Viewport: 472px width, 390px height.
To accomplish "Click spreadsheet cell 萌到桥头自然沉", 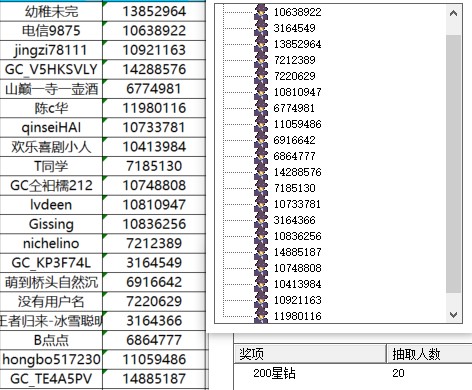I will pos(51,282).
